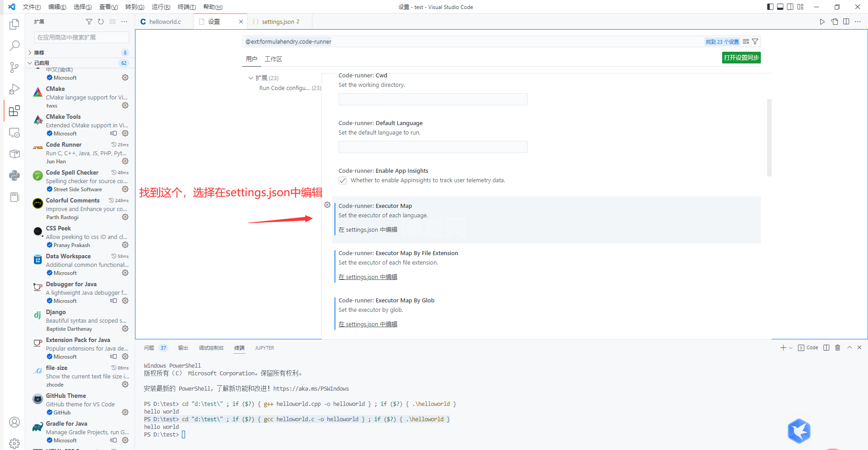Click the 打开设置同步 button
Viewport: 868px width, 450px height.
[741, 58]
